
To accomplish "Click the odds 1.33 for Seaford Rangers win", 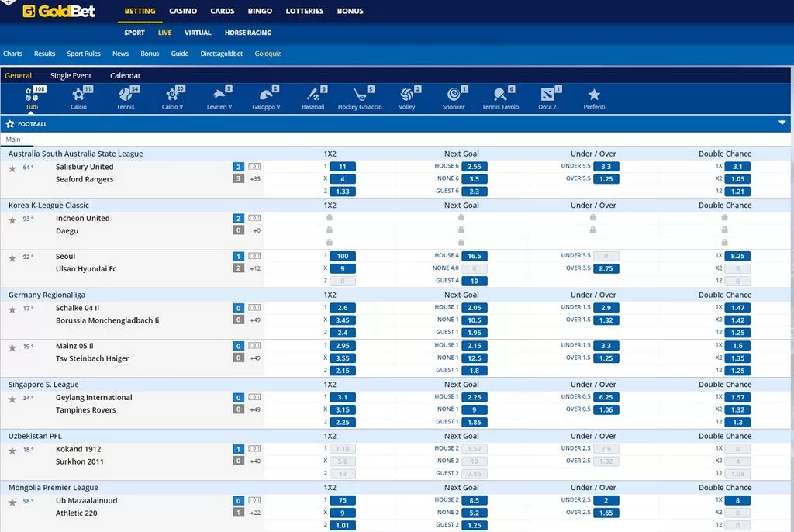I will tap(343, 191).
